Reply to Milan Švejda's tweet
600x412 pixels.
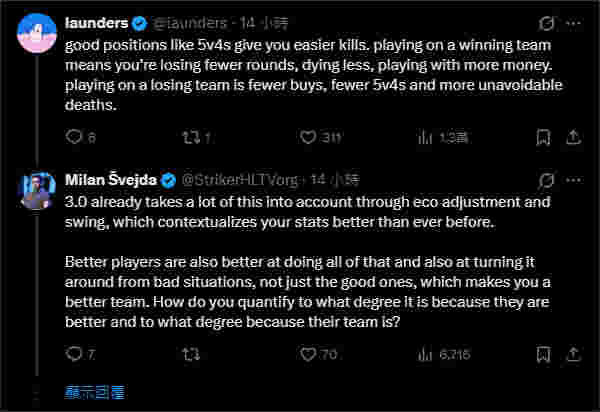pyautogui.click(x=73, y=353)
